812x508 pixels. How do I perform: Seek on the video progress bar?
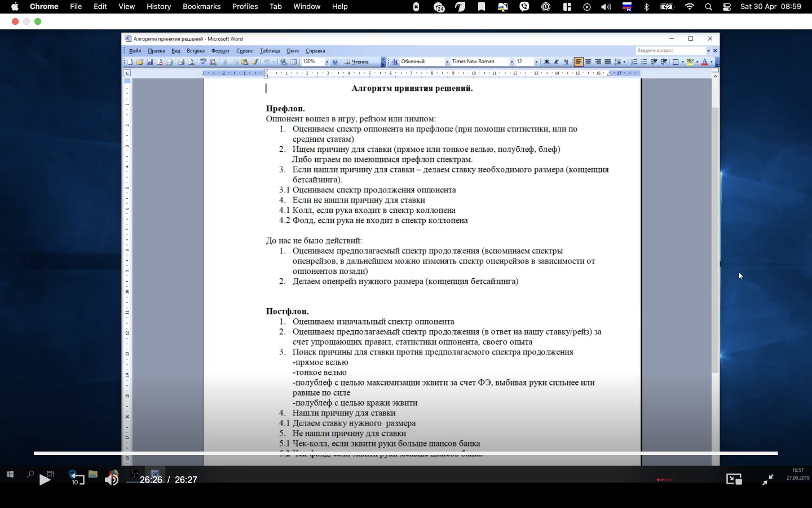click(x=405, y=453)
